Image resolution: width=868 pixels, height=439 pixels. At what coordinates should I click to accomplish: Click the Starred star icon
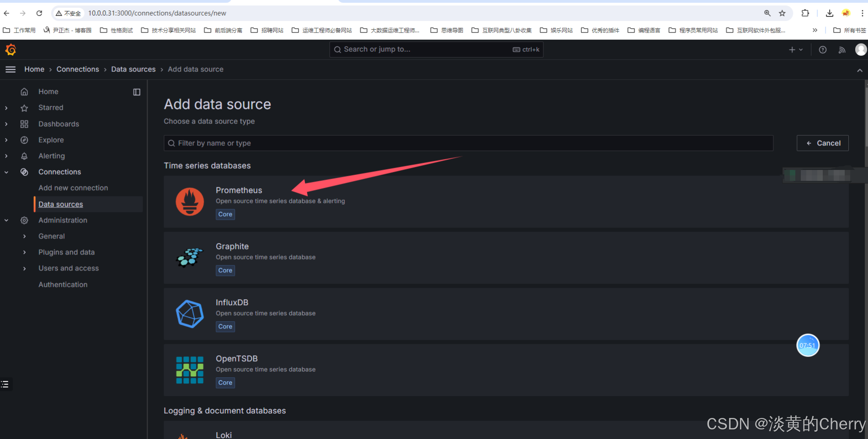pos(24,108)
